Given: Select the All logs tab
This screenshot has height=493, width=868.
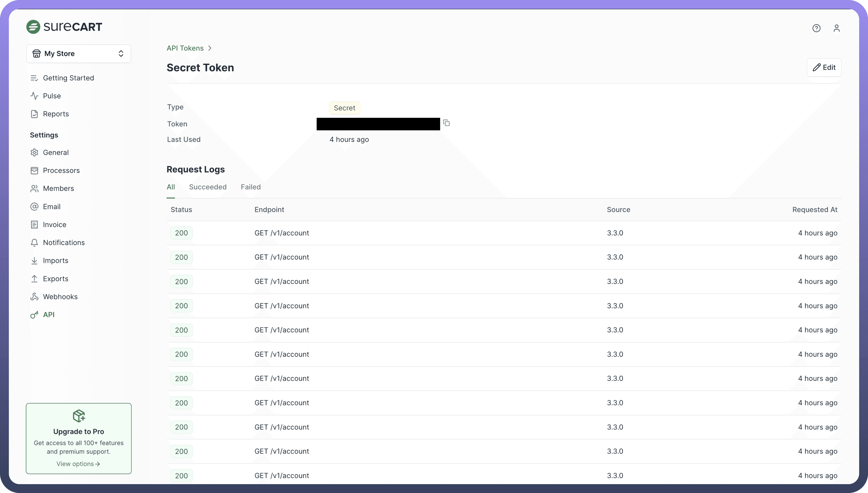Looking at the screenshot, I should tap(171, 187).
